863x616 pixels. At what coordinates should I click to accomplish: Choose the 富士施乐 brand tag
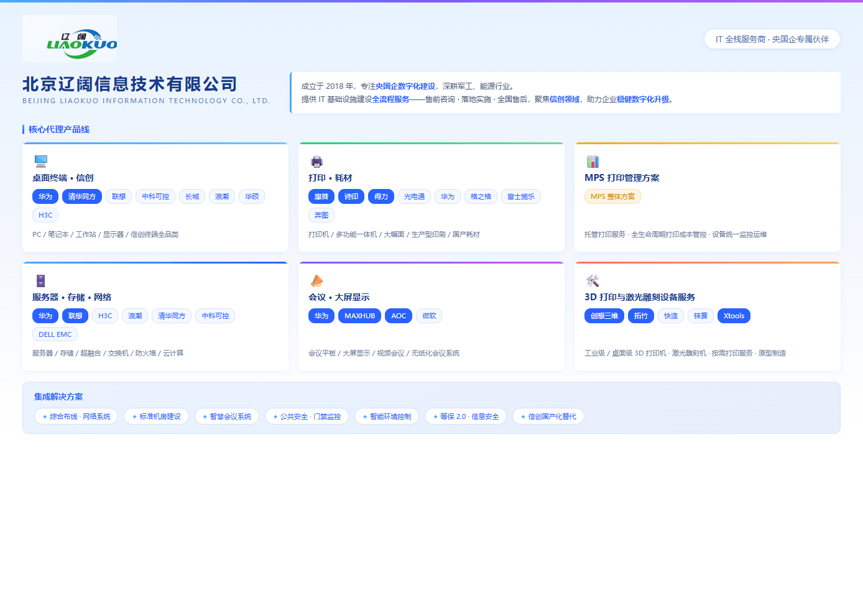pyautogui.click(x=521, y=196)
